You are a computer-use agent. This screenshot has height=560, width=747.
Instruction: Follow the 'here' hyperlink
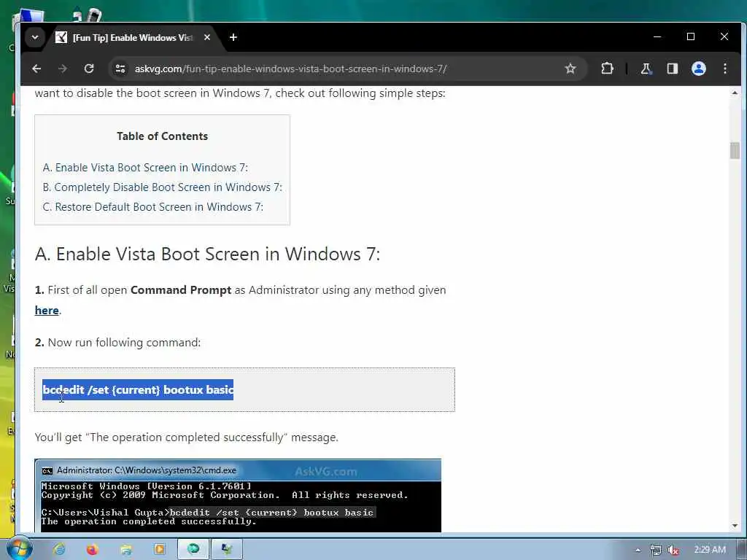(47, 311)
